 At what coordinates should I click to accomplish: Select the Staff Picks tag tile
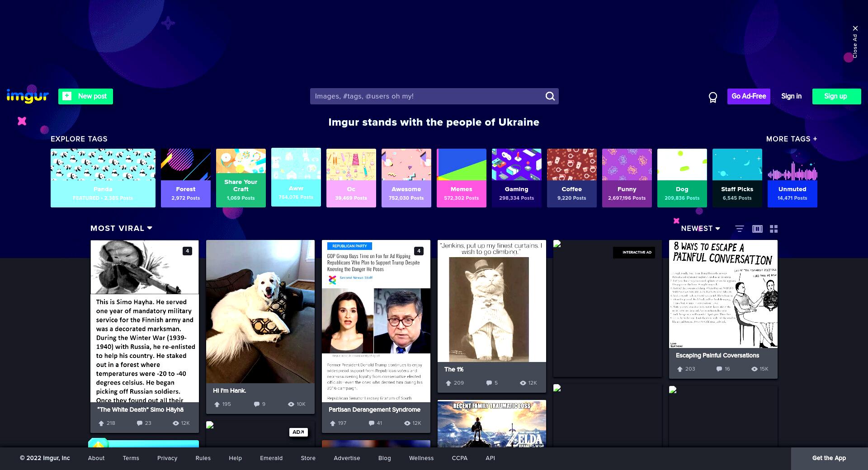pos(737,178)
